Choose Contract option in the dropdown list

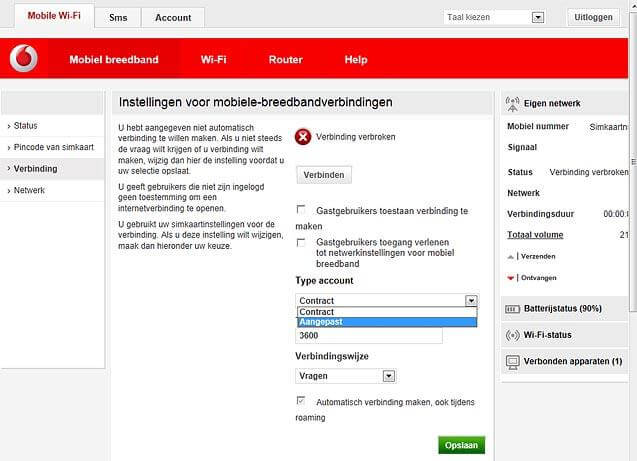[387, 312]
